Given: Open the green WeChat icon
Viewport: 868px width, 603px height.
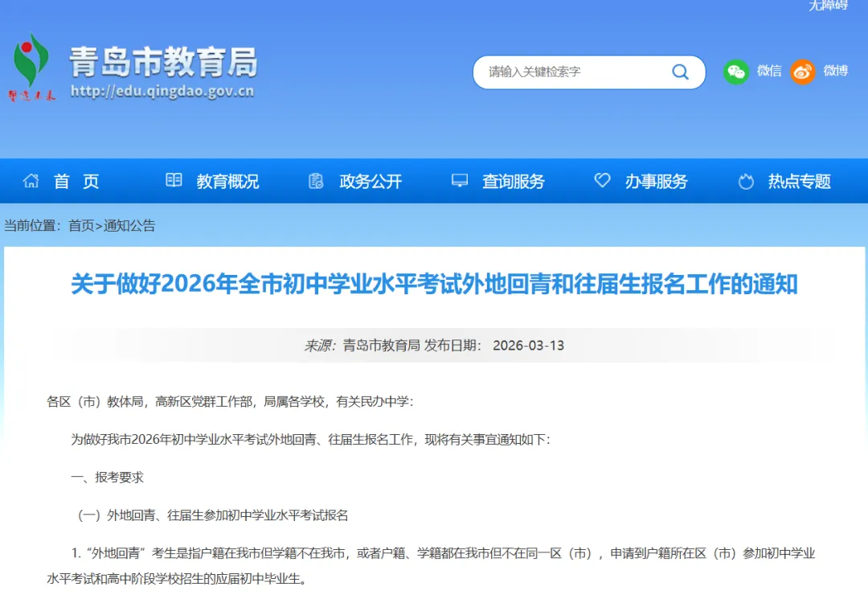Looking at the screenshot, I should 736,72.
